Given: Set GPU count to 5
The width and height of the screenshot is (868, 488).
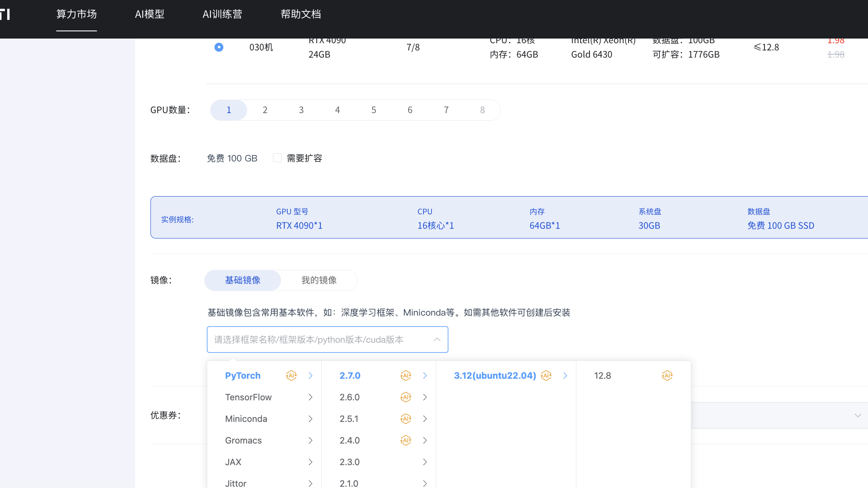Looking at the screenshot, I should point(374,110).
